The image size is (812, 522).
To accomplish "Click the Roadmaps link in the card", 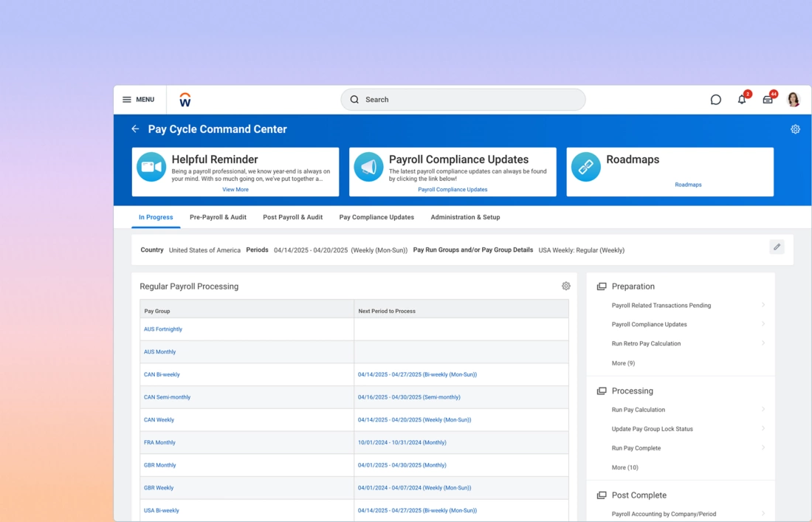I will [688, 185].
